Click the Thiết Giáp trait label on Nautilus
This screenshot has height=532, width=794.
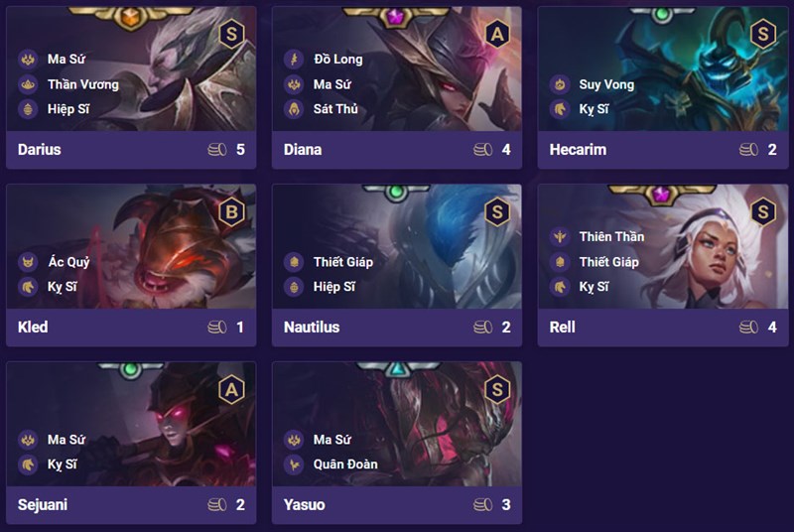(336, 262)
